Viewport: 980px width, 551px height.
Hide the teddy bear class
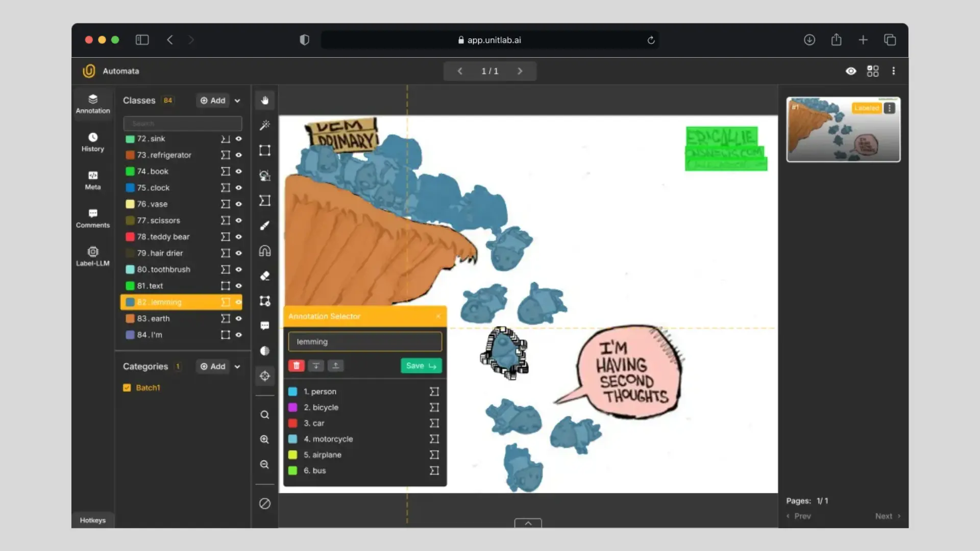(238, 237)
